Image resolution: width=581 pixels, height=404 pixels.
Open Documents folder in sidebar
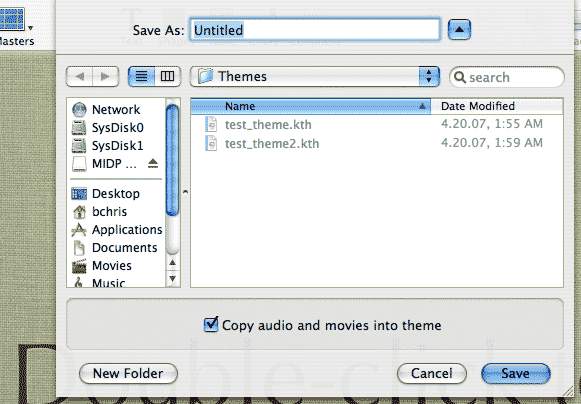(116, 248)
